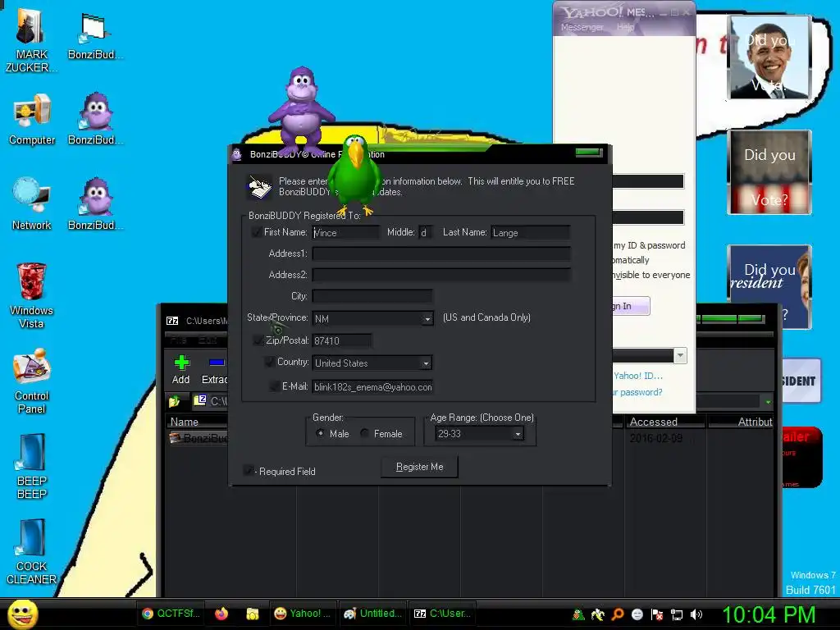Click the Last Name field containing Lange
This screenshot has height=630, width=840.
[x=530, y=232]
